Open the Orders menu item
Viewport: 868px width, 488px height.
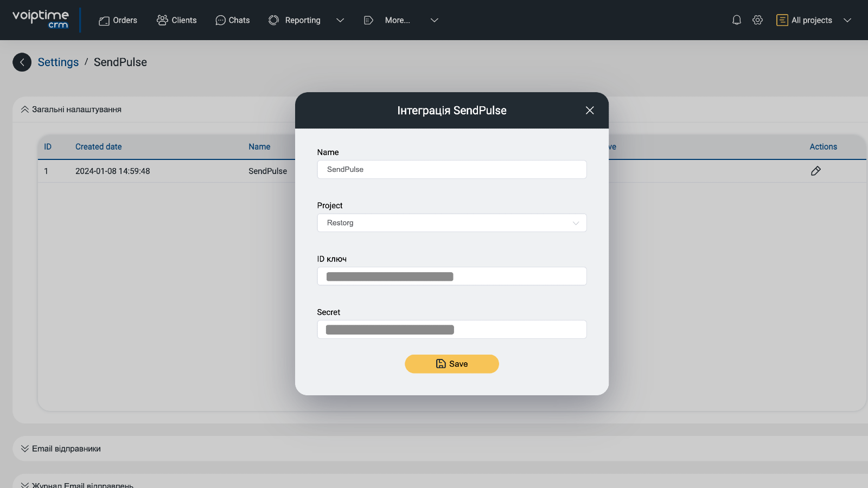point(118,20)
